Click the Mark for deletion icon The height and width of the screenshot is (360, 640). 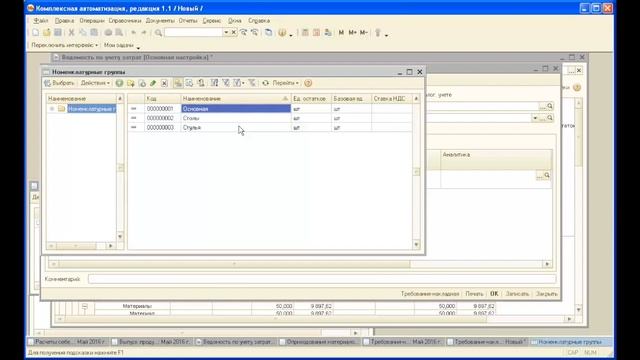click(164, 83)
